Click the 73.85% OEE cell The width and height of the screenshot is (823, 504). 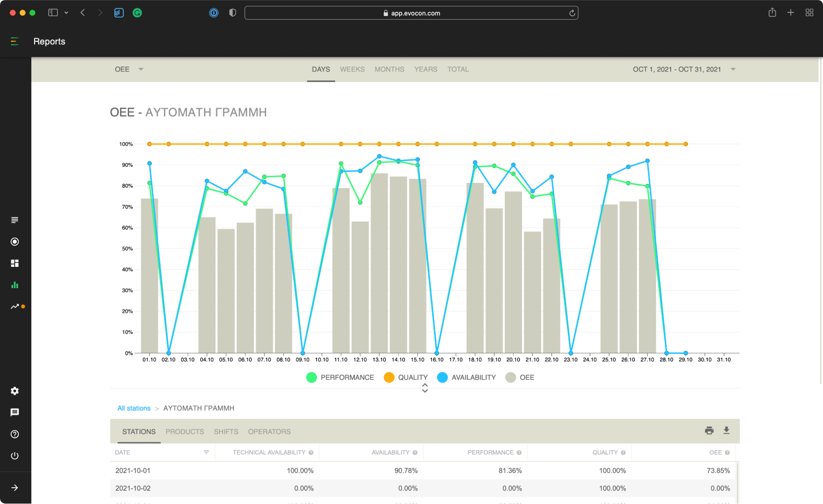(718, 470)
